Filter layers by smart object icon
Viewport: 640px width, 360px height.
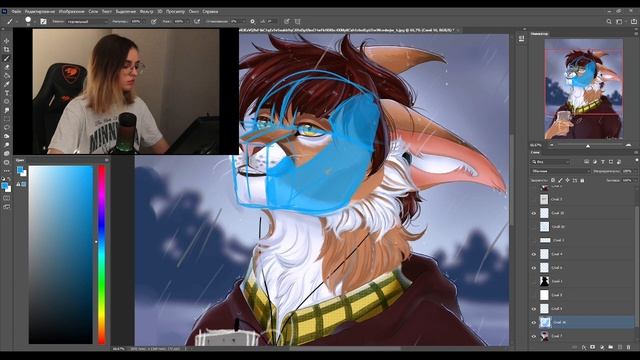pos(619,162)
